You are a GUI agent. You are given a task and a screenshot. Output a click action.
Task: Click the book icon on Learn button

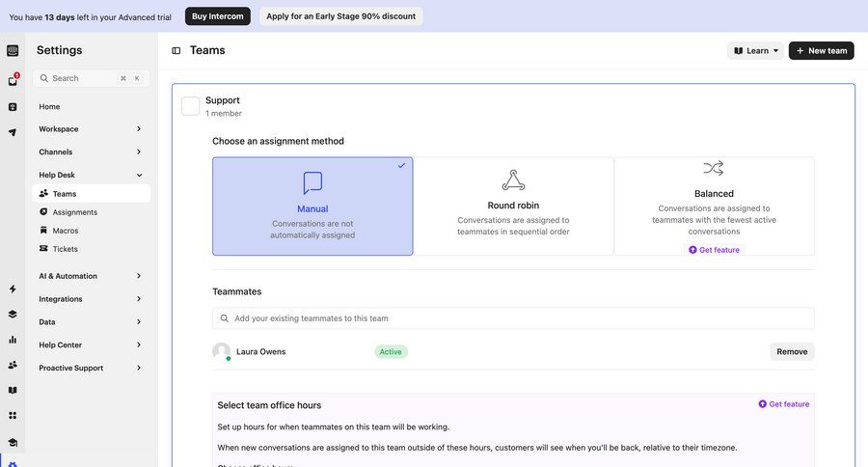pyautogui.click(x=738, y=50)
